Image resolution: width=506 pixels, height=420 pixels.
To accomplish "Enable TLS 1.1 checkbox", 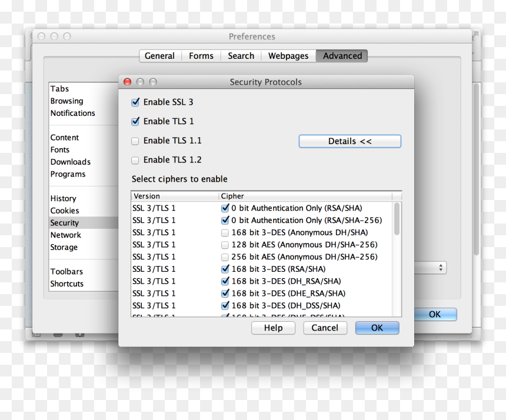I will (135, 141).
